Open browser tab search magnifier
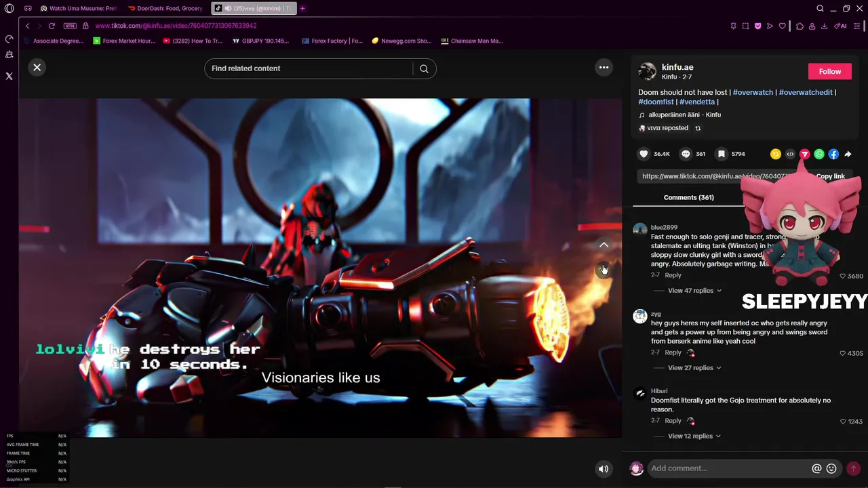Screen dimensions: 868x488 (x=820, y=8)
